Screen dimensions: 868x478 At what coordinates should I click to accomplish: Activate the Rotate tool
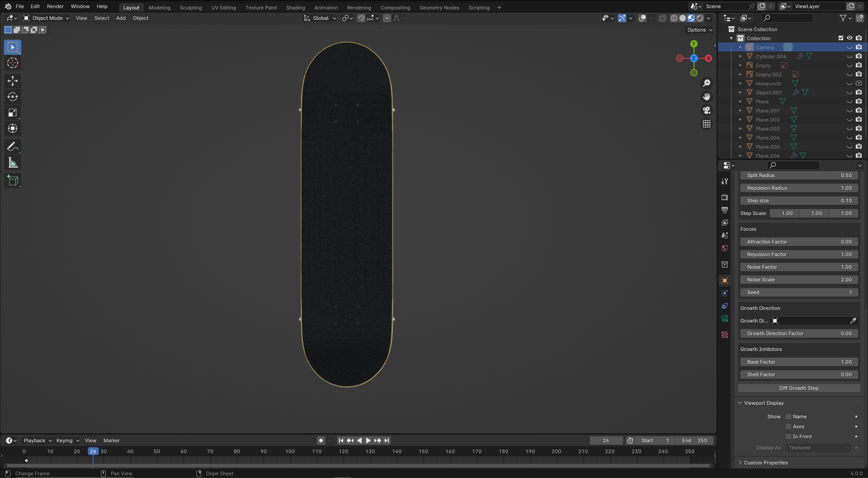click(x=13, y=97)
